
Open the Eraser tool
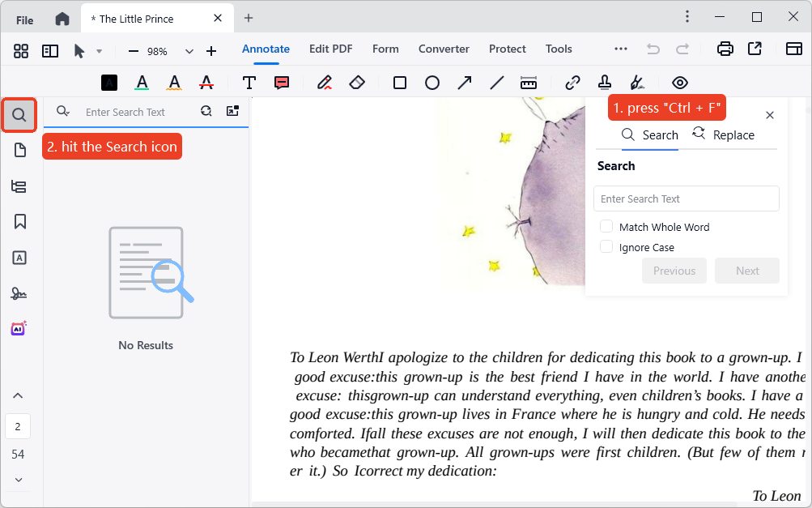(357, 82)
